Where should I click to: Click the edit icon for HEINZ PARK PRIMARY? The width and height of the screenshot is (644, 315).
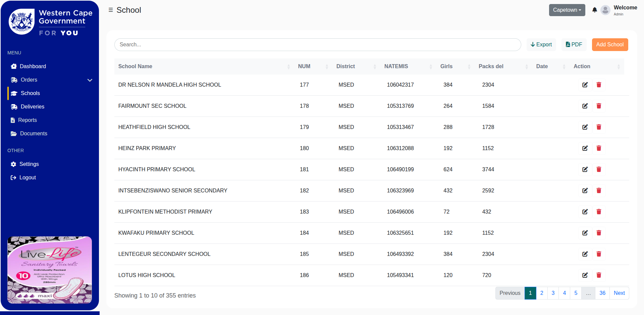tap(585, 148)
